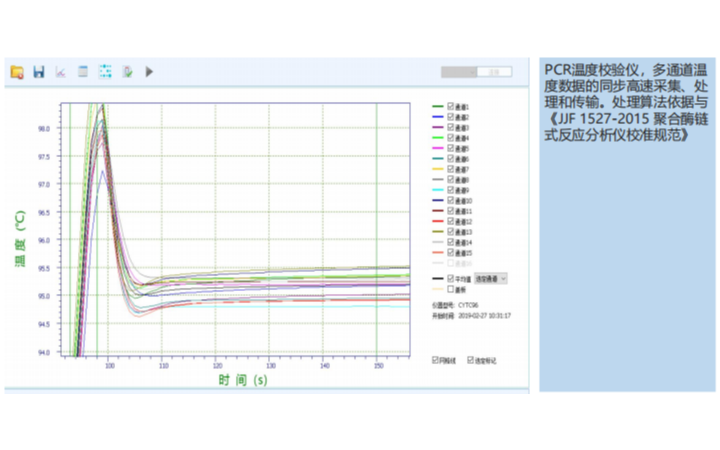720x450 pixels.
Task: Click the 温度 (°C) y-axis title
Action: [20, 238]
